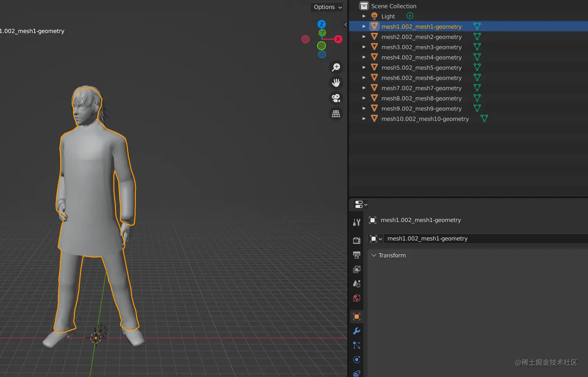Toggle the sidebar arrow at viewport edge

345,25
